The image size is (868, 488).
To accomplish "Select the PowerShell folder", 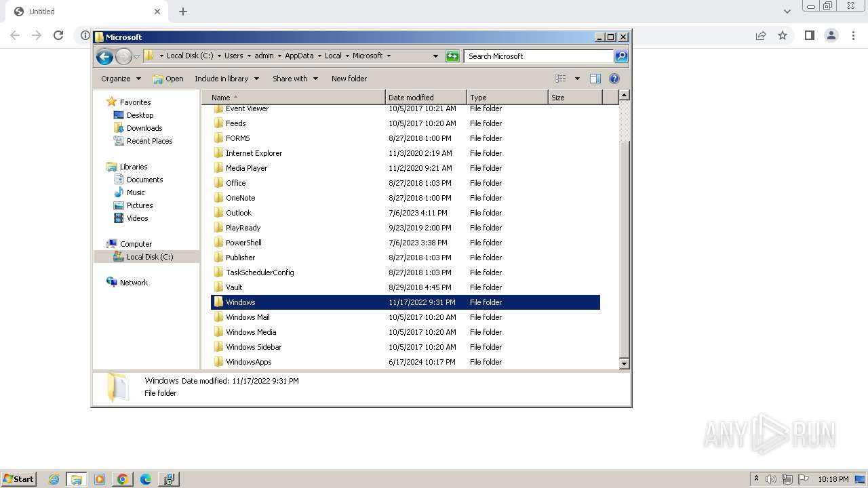I will (405, 243).
